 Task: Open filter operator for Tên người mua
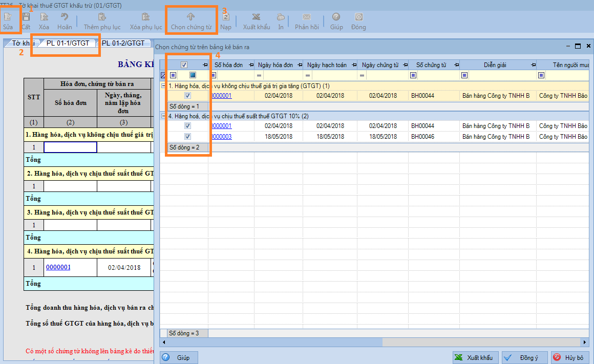click(x=541, y=75)
